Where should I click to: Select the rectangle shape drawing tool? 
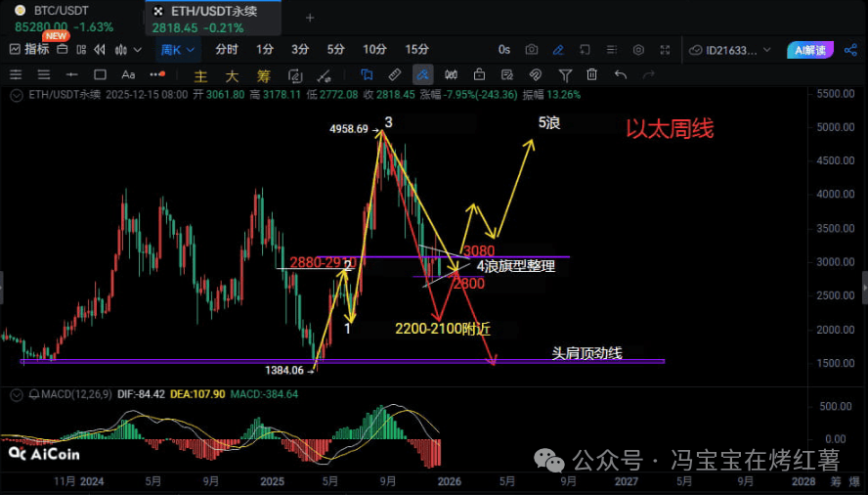(100, 74)
